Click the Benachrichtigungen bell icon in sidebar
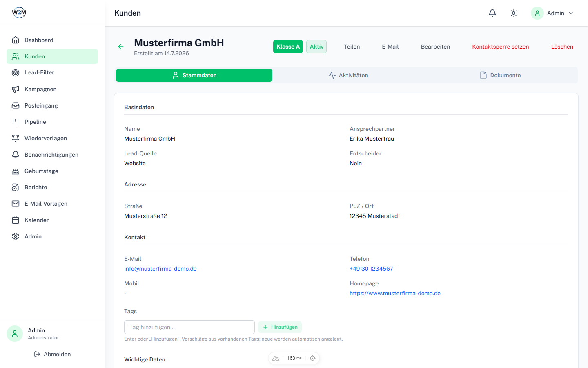 16,155
